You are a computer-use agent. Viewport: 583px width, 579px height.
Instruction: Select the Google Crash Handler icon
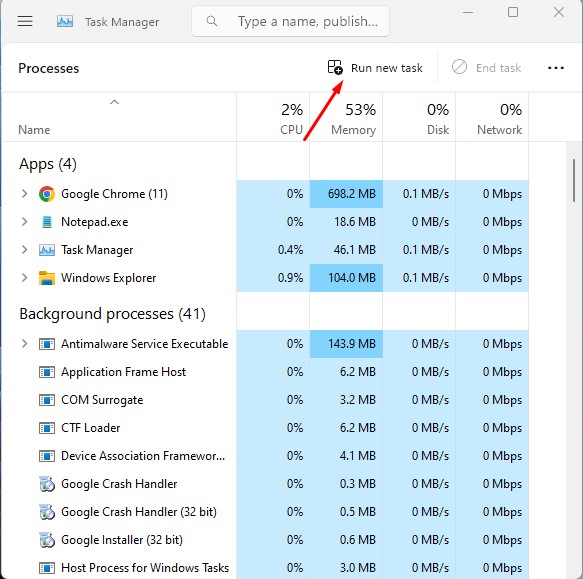click(47, 484)
